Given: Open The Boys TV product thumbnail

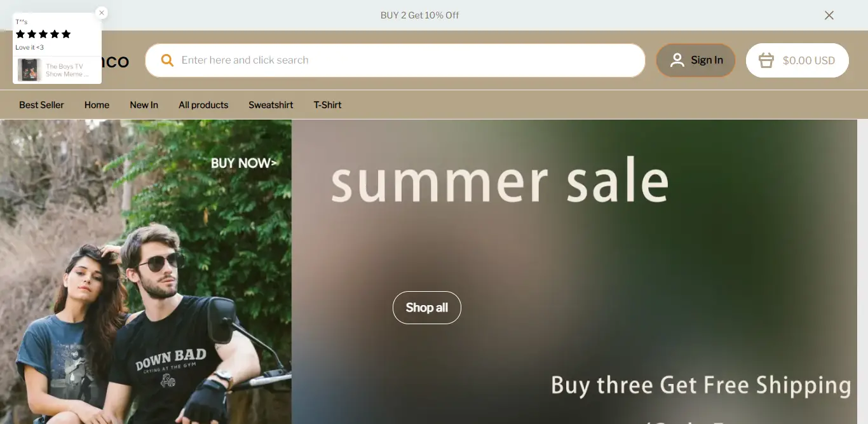Looking at the screenshot, I should coord(29,70).
